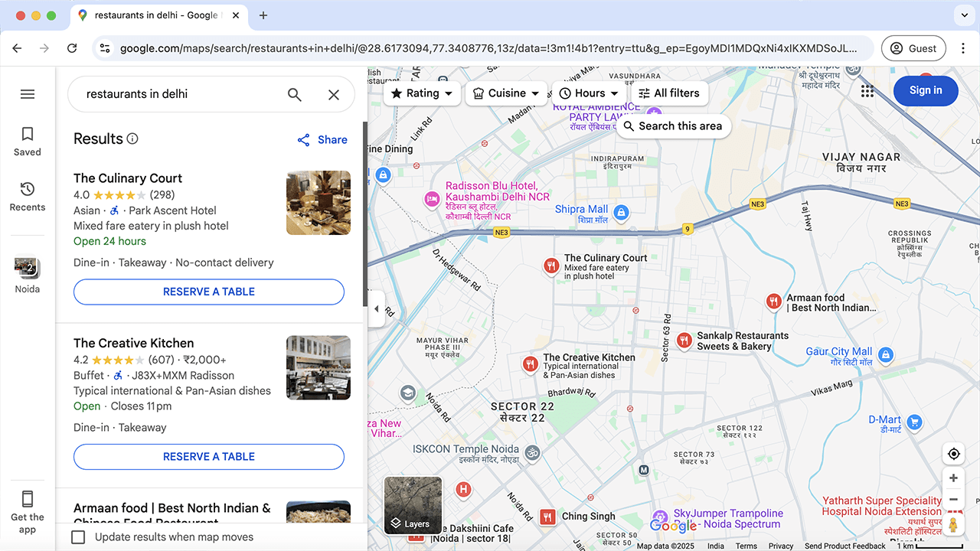The image size is (980, 551).
Task: Click the map scale bar
Action: pos(938,546)
